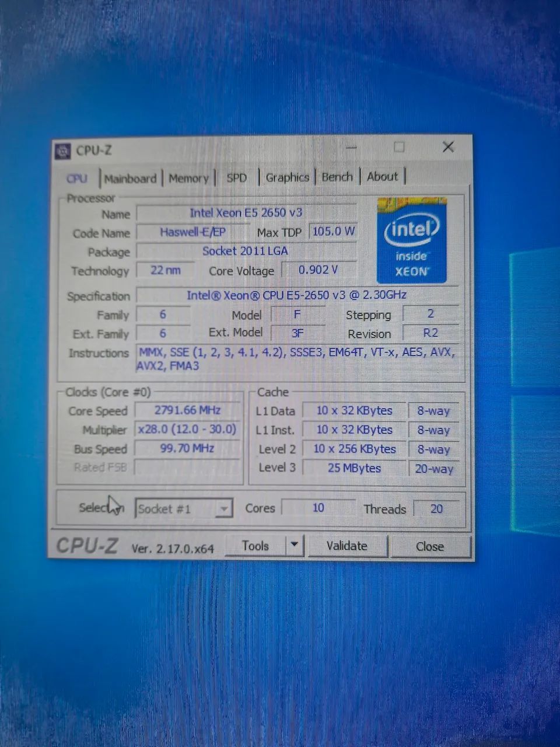Image resolution: width=560 pixels, height=747 pixels.
Task: Switch to the Mainboard tab
Action: pos(130,178)
